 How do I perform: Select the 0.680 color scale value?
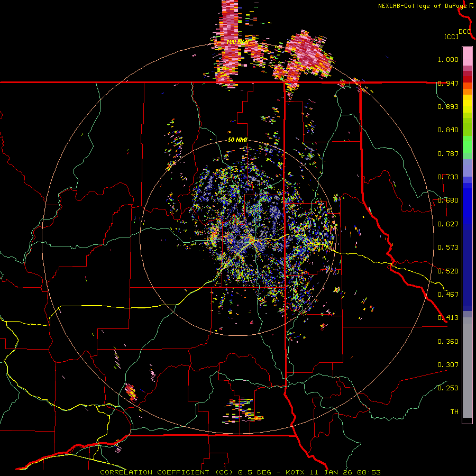tap(448, 200)
